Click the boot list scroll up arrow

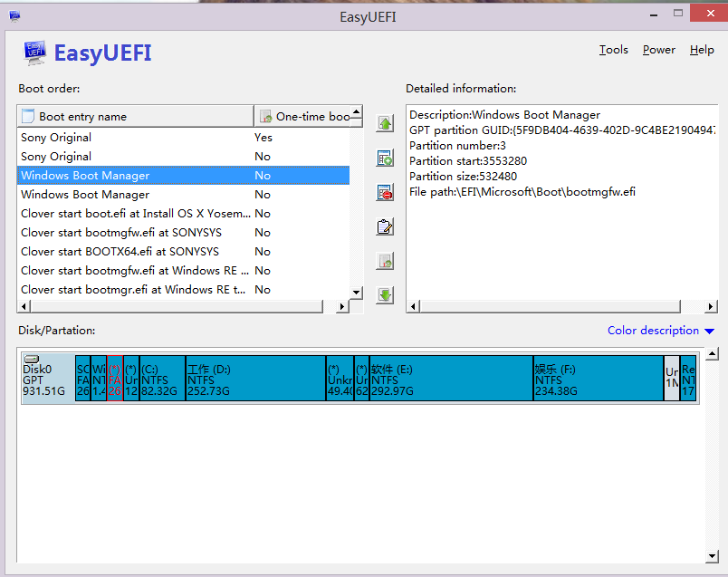pyautogui.click(x=356, y=111)
